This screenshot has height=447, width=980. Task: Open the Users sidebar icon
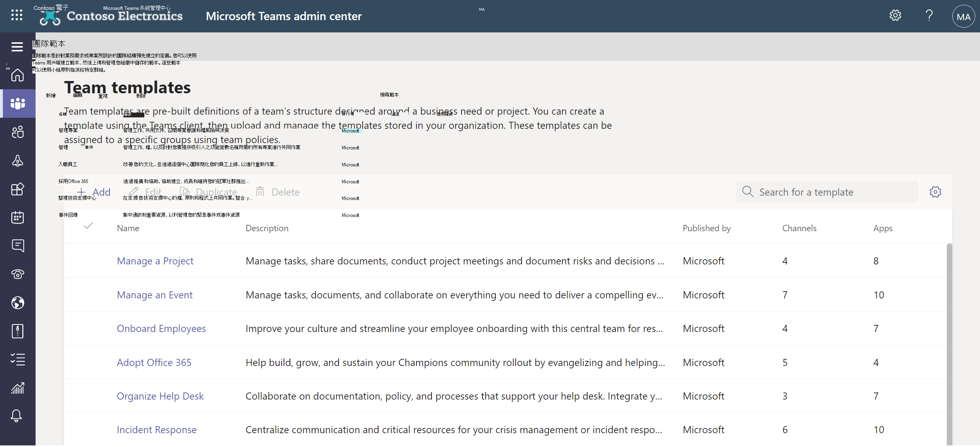[18, 132]
